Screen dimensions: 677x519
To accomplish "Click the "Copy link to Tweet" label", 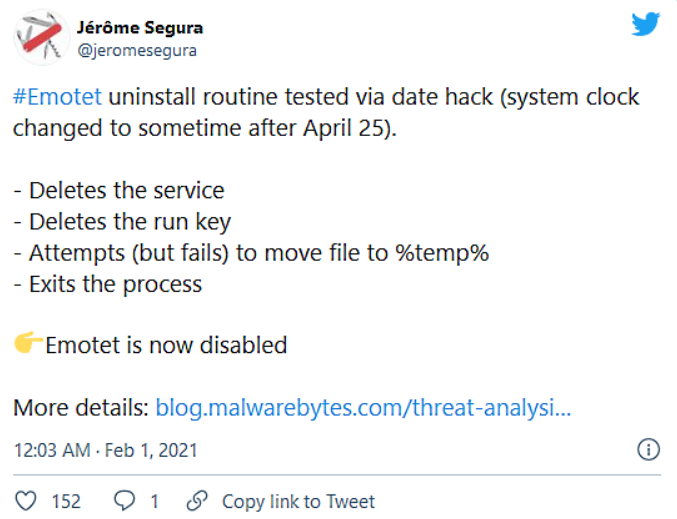I will pyautogui.click(x=298, y=501).
